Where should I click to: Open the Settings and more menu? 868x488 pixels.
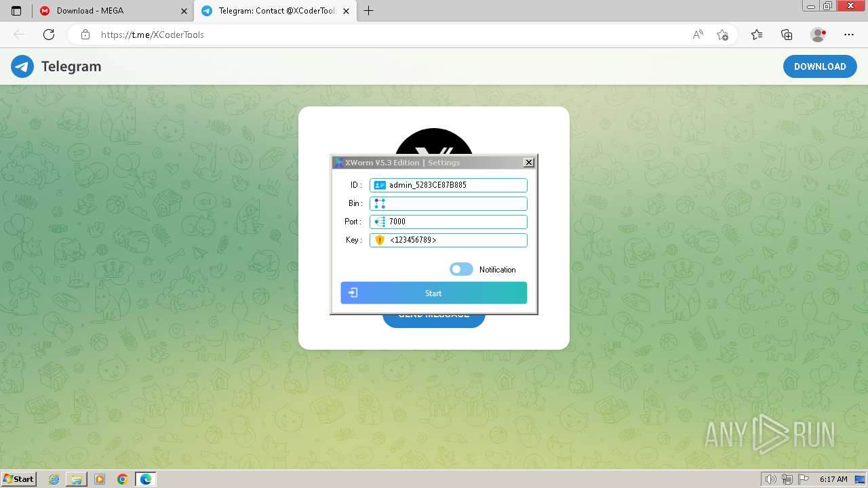point(849,35)
